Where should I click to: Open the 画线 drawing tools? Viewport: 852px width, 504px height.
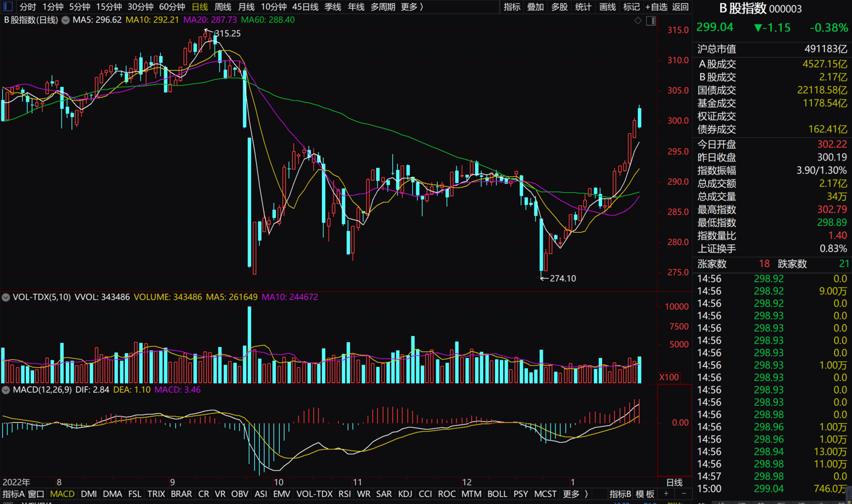[x=607, y=7]
